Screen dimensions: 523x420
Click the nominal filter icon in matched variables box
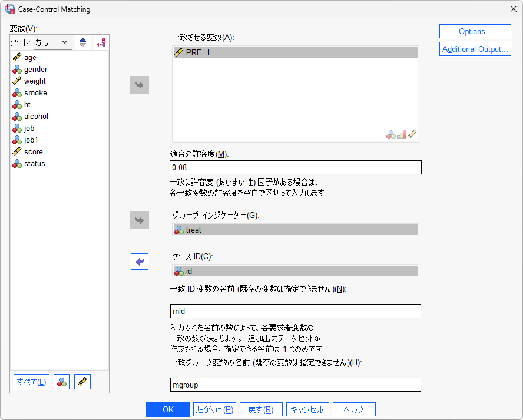click(390, 134)
